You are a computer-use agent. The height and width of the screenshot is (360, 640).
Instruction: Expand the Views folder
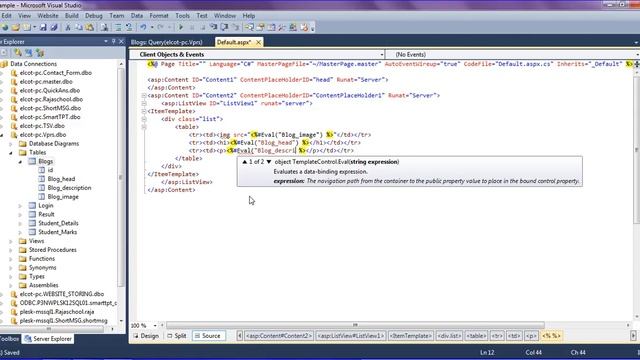(11, 241)
